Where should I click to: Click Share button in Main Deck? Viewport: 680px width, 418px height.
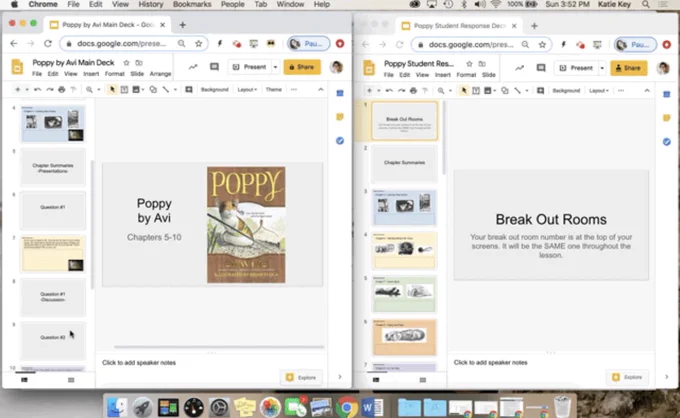coord(302,67)
